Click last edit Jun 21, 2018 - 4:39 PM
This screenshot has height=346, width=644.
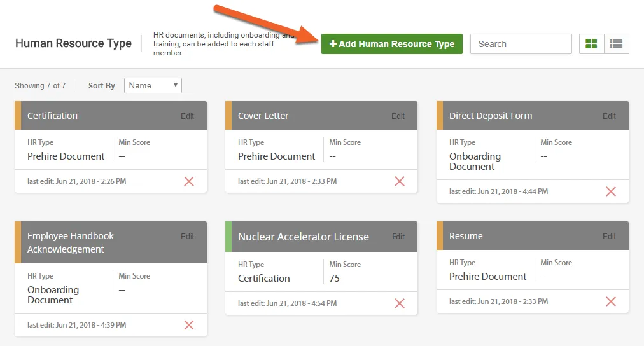click(x=77, y=324)
